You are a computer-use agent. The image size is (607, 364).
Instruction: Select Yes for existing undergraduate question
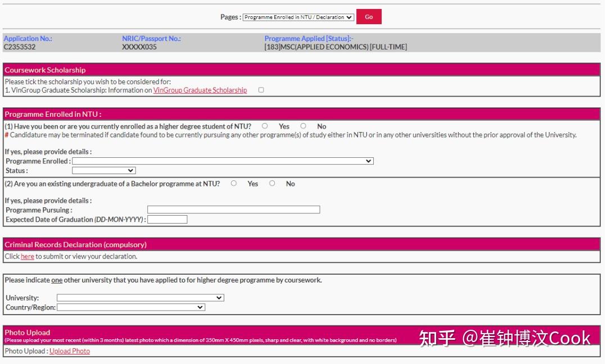[x=235, y=183]
